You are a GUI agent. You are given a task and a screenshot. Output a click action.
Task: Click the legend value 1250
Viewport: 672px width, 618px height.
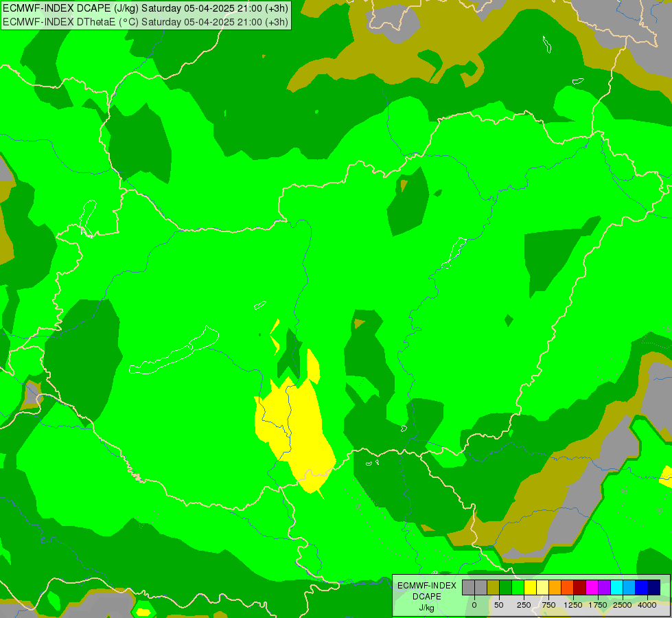(573, 605)
